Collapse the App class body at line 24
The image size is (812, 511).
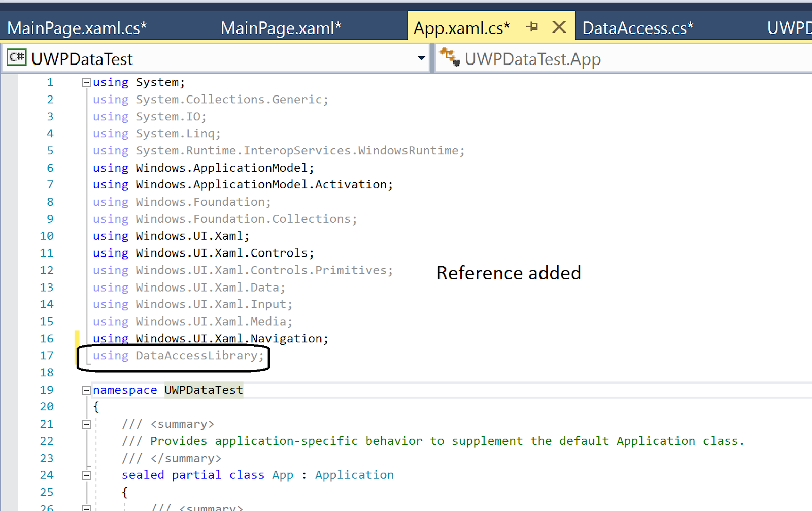click(x=86, y=474)
